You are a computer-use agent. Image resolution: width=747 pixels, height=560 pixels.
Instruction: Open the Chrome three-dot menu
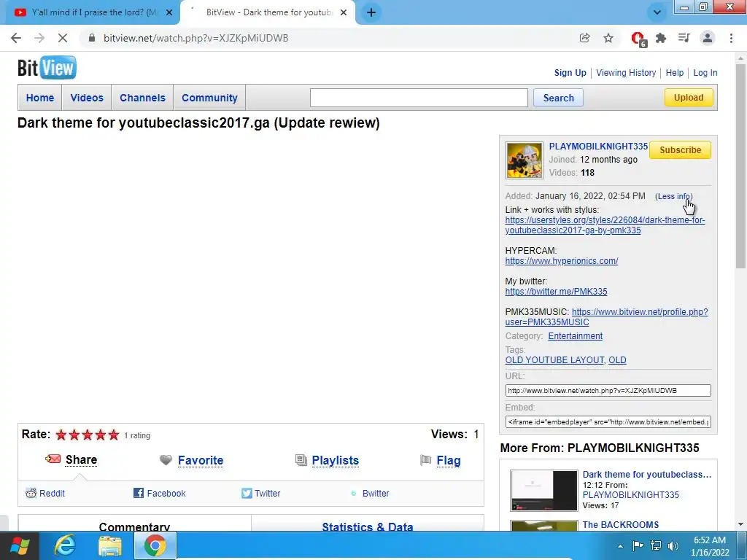[x=731, y=38]
